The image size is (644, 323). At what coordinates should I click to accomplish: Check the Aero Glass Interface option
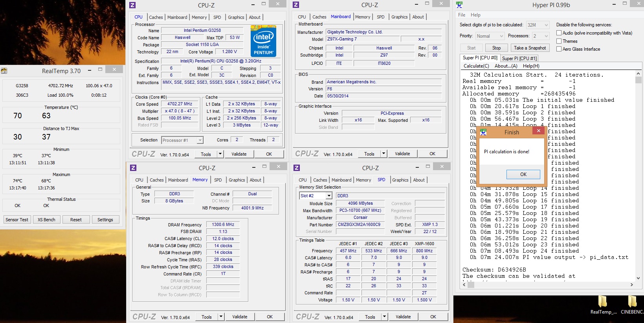(x=559, y=49)
